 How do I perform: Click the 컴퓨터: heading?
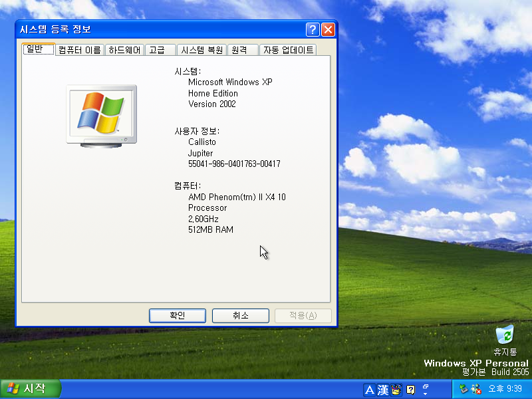coord(188,186)
